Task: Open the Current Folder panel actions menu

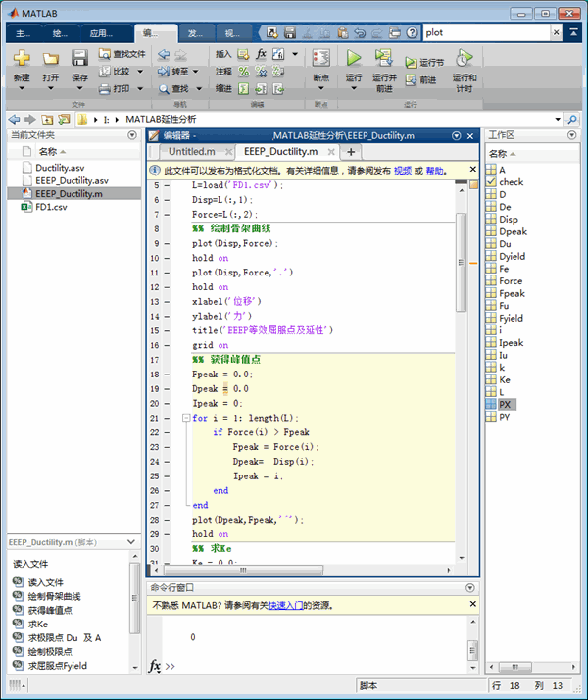Action: 132,135
